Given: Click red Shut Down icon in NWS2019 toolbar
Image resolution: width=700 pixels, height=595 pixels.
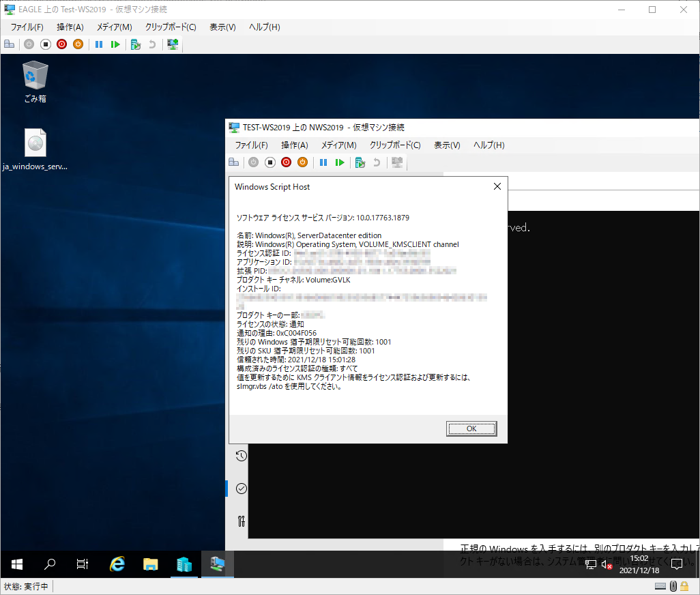Looking at the screenshot, I should 286,162.
